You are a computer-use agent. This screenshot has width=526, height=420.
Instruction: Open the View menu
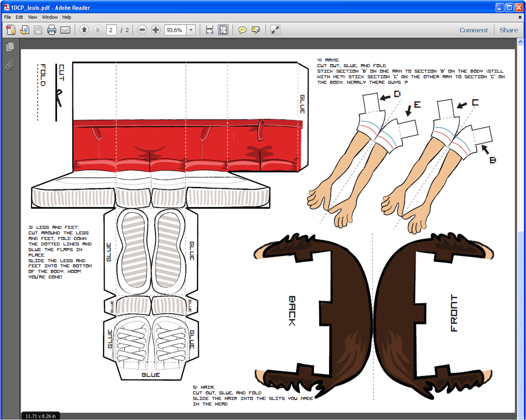32,17
